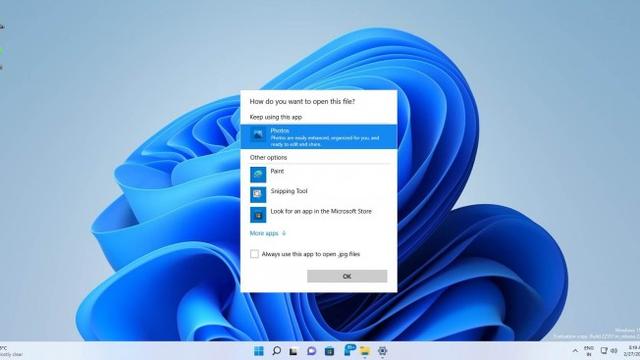Open Settings gear on taskbar
Screen dimensions: 640x360
point(382,351)
